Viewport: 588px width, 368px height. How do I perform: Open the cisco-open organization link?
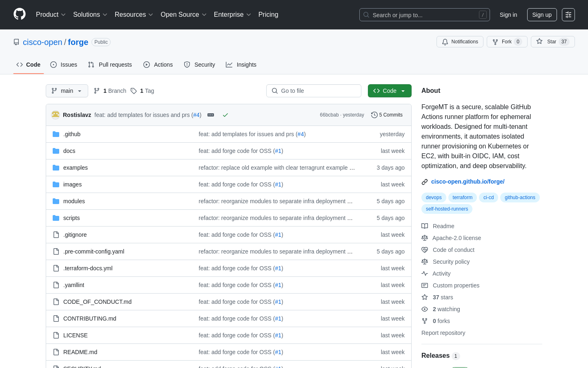[x=42, y=42]
